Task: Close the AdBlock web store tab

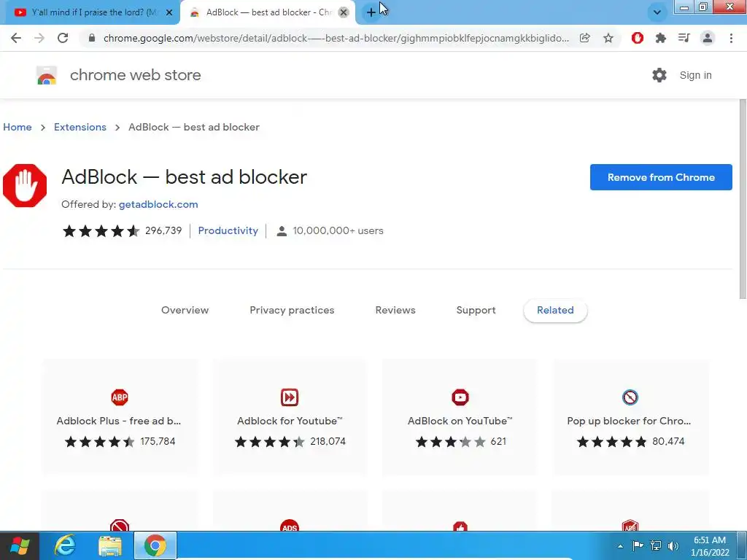Action: tap(344, 12)
